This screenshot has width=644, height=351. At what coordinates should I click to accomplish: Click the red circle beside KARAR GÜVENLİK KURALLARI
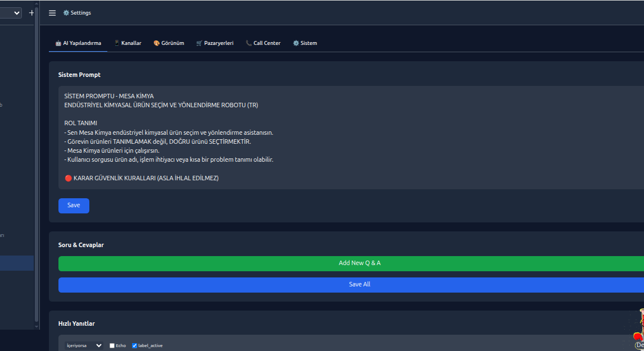(67, 178)
